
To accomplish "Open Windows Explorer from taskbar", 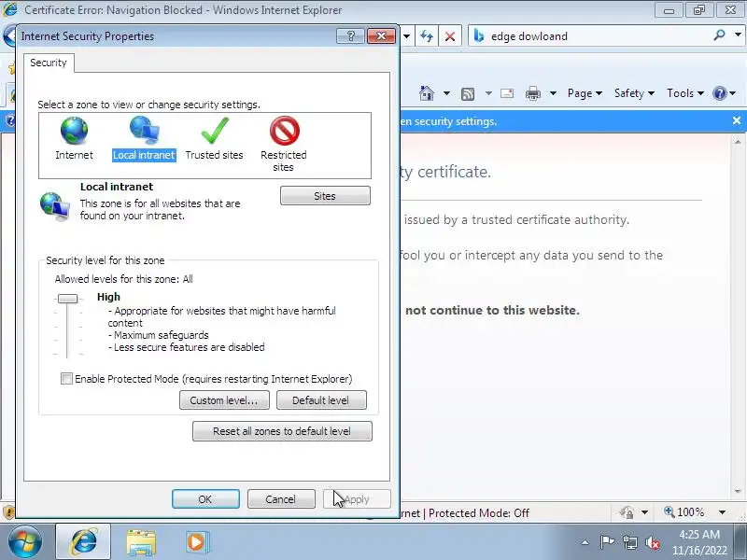I will [x=141, y=542].
